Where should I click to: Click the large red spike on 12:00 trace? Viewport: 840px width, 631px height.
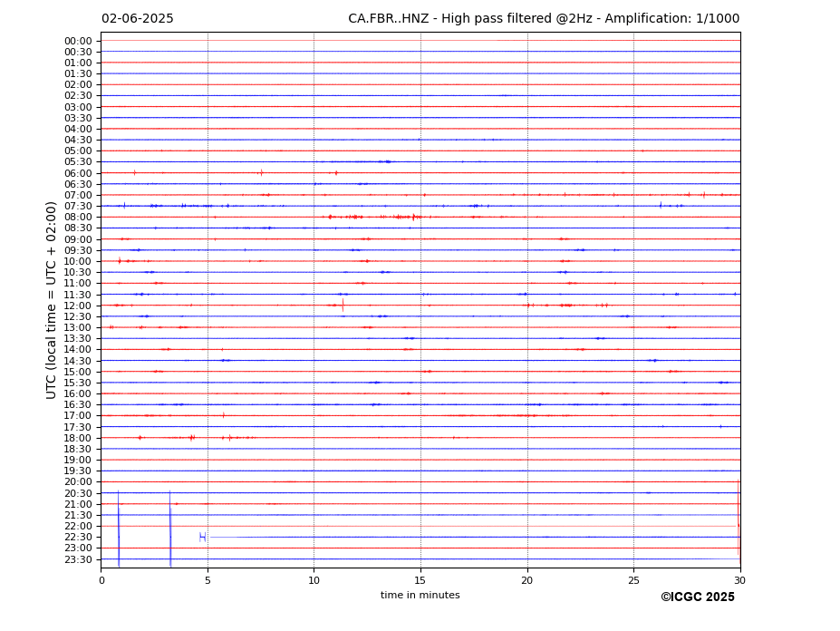pos(343,305)
